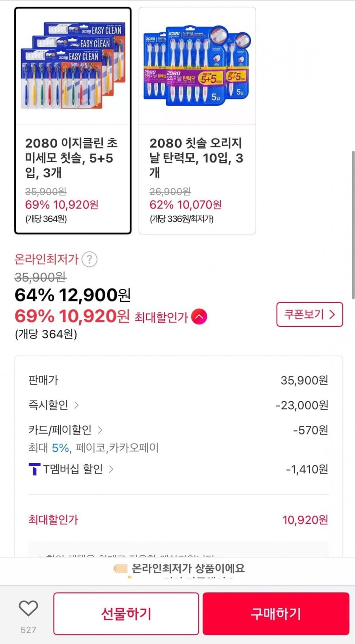Image resolution: width=355 pixels, height=644 pixels.
Task: Click the T멤버십 logo icon
Action: coord(34,469)
